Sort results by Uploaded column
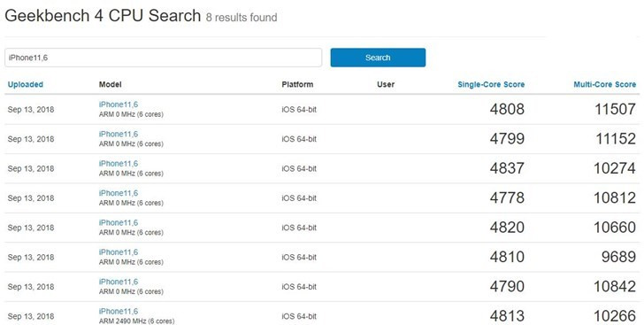Image resolution: width=644 pixels, height=325 pixels. 26,84
